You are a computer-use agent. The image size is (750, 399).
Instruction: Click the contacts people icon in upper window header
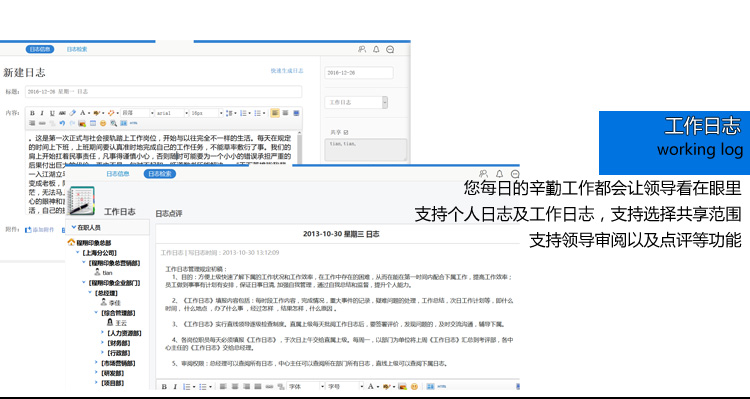tap(362, 49)
